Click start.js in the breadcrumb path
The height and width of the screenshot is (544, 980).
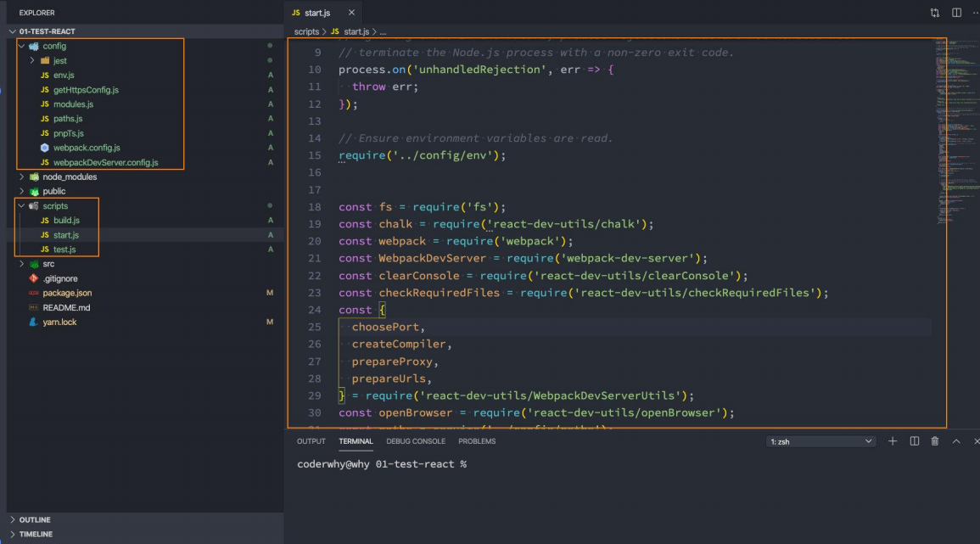[356, 31]
